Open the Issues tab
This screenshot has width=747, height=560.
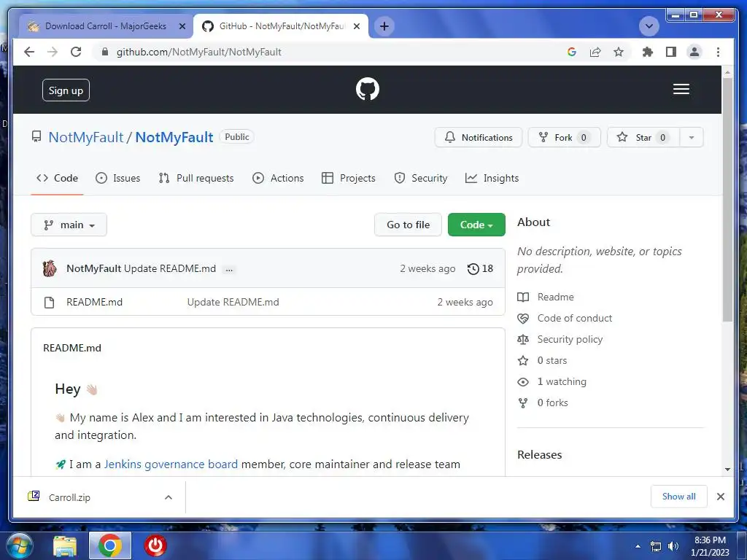[117, 178]
